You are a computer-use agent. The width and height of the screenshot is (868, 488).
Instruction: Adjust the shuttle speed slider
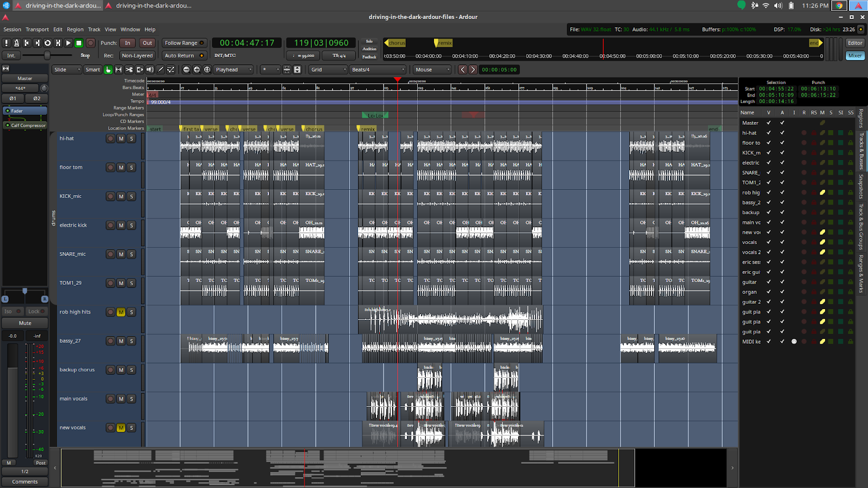47,55
